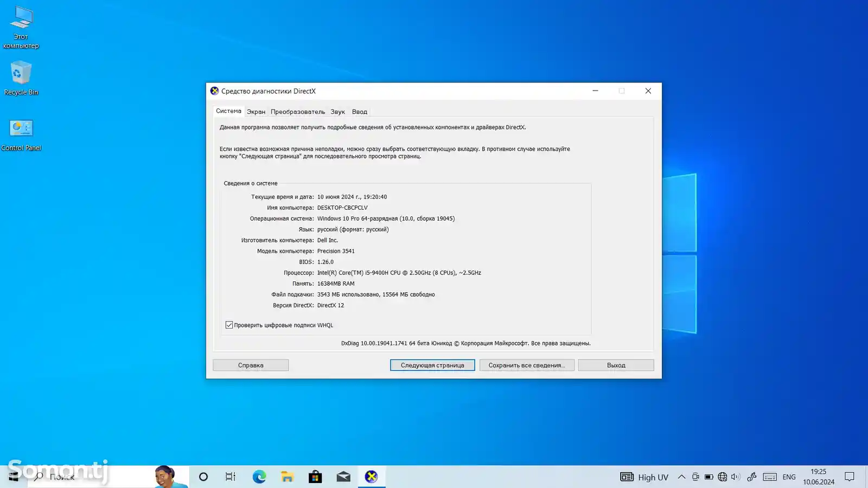
Task: Click the Precision 3541 model value
Action: pyautogui.click(x=336, y=251)
